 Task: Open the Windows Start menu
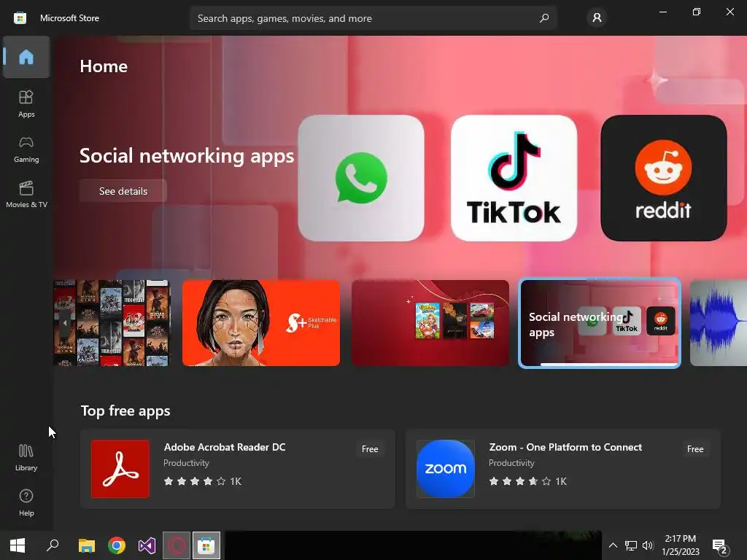point(18,545)
